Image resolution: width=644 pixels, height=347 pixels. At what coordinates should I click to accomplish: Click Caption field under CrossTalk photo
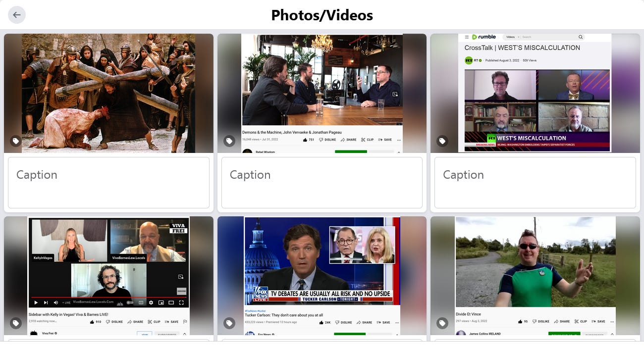(x=535, y=183)
